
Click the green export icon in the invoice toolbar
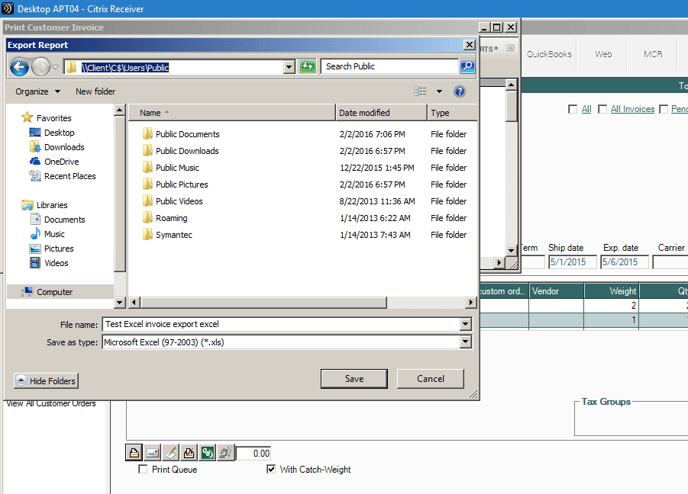click(207, 453)
